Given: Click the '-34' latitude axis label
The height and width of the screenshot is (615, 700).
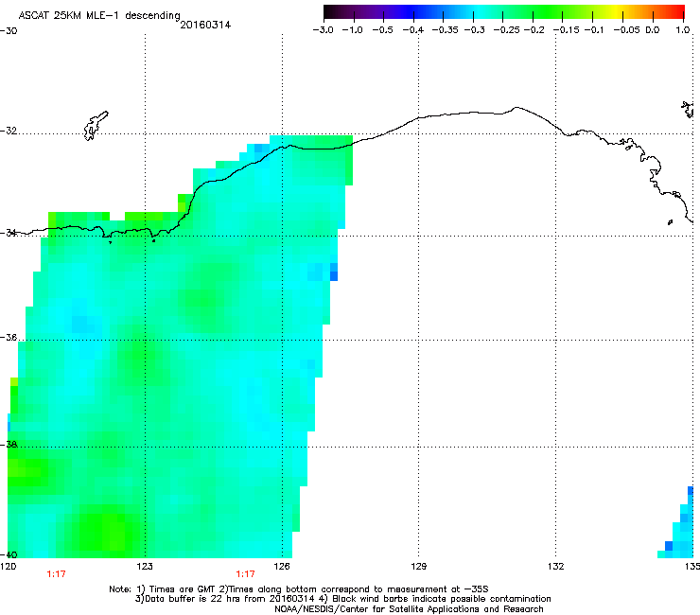Looking at the screenshot, I should (9, 233).
